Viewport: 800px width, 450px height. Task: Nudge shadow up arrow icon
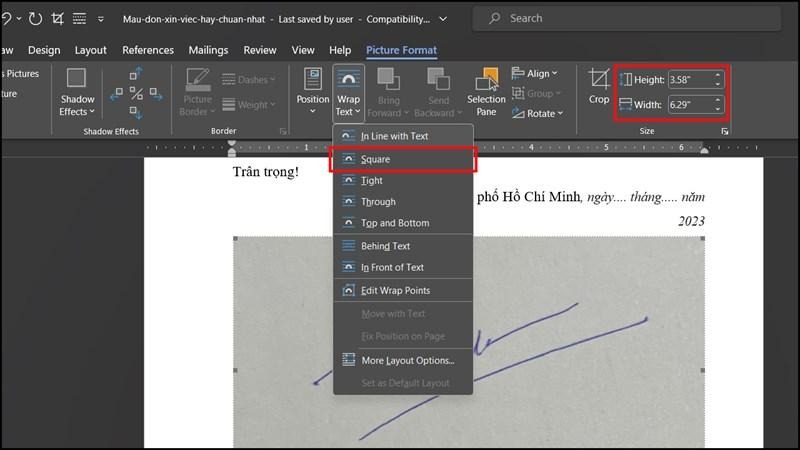pos(138,72)
